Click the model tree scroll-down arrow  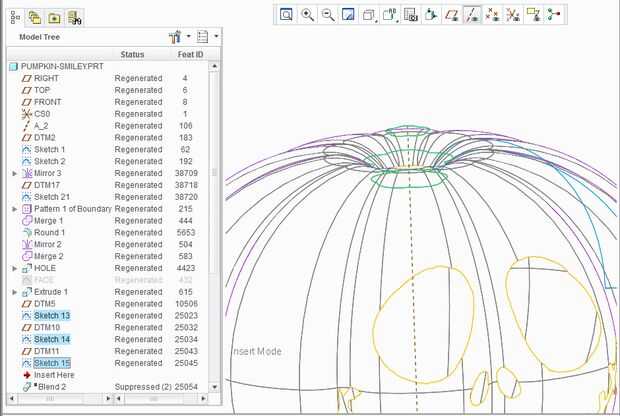click(214, 387)
